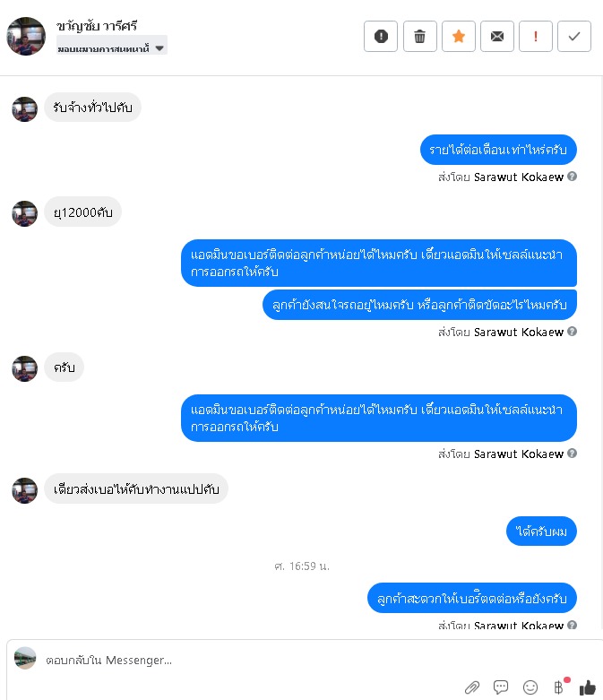Viewport: 603px width, 700px height.
Task: Click Sarawut Kokaew sender name under second reply
Action: pos(518,333)
